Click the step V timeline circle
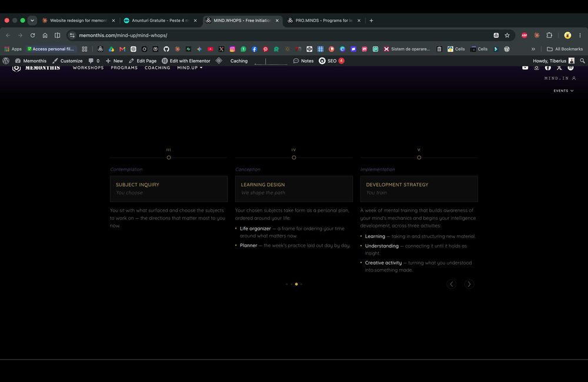 point(419,158)
